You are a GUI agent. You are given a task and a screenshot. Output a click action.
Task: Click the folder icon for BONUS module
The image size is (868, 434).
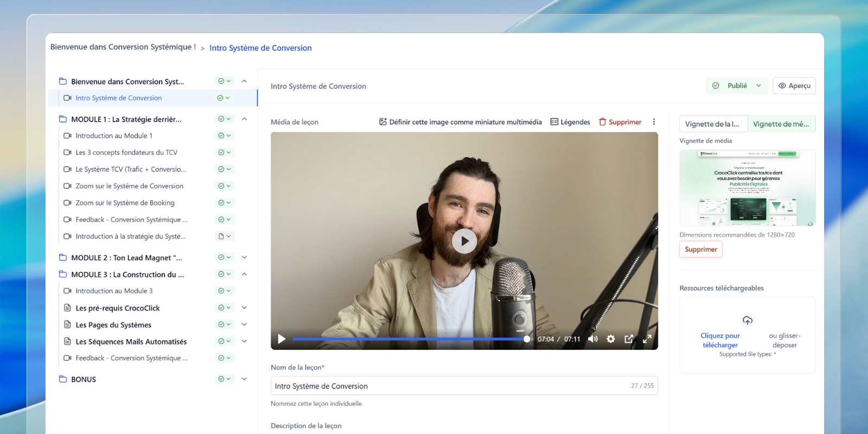point(63,379)
